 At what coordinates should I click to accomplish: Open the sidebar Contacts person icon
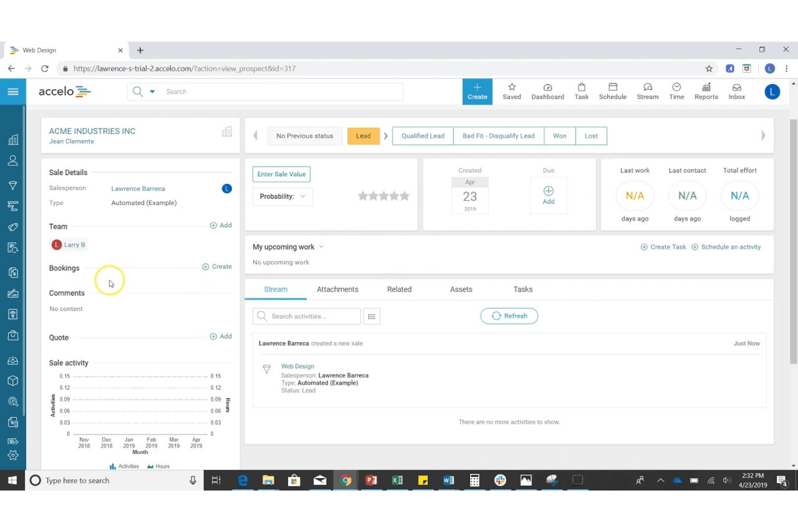pyautogui.click(x=13, y=161)
